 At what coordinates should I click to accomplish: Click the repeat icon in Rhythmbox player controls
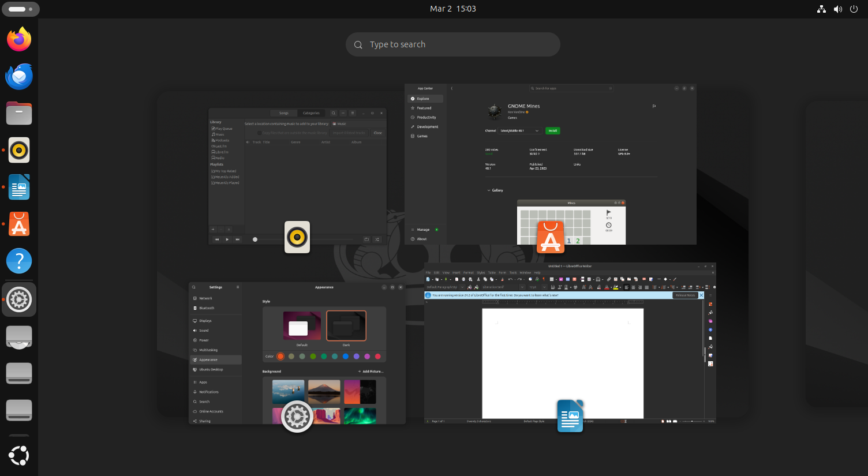(x=367, y=239)
